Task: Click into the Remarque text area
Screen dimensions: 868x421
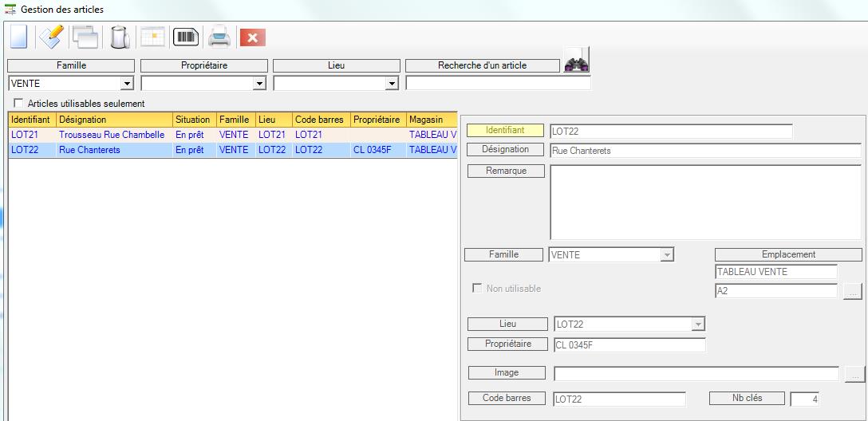Action: (706, 202)
